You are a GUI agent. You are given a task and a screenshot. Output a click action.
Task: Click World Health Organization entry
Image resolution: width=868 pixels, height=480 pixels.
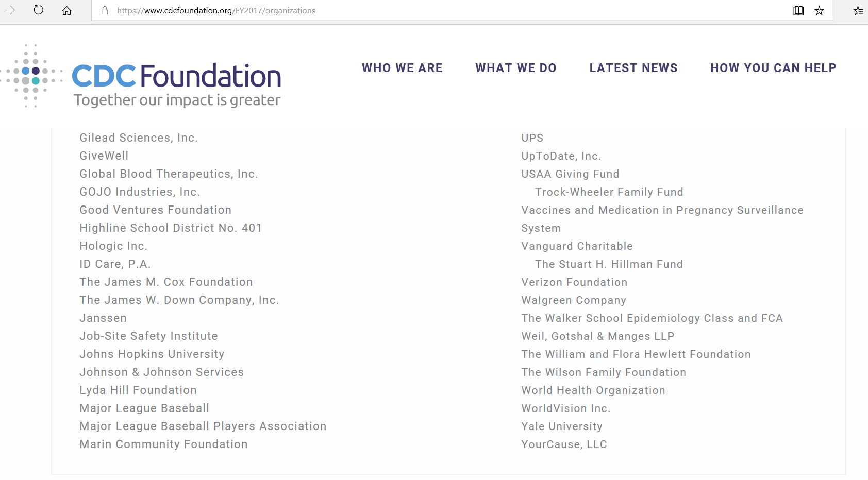[x=593, y=390]
